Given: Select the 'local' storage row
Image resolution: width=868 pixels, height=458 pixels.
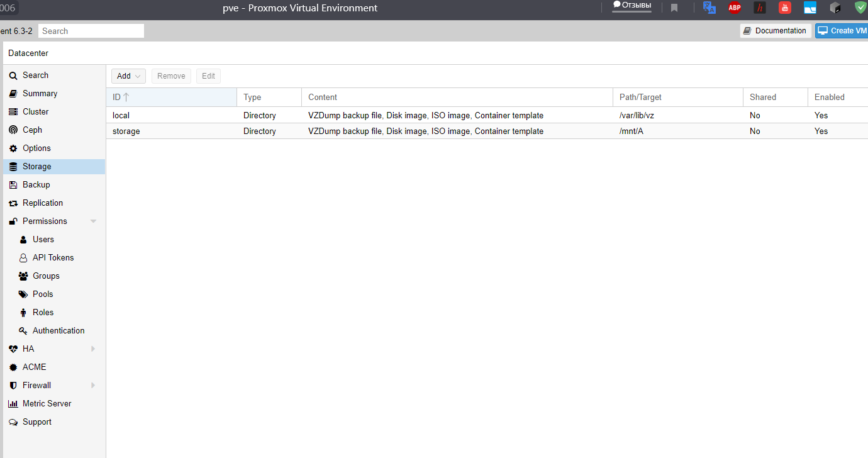Looking at the screenshot, I should (x=487, y=116).
